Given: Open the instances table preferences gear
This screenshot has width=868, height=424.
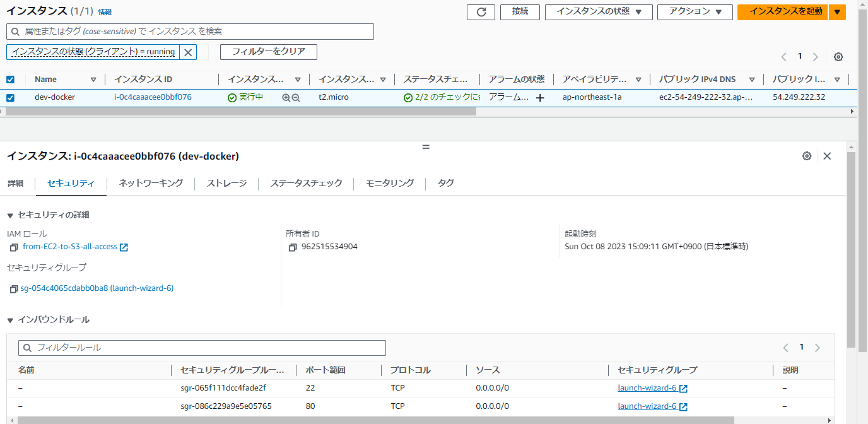Looking at the screenshot, I should point(838,57).
